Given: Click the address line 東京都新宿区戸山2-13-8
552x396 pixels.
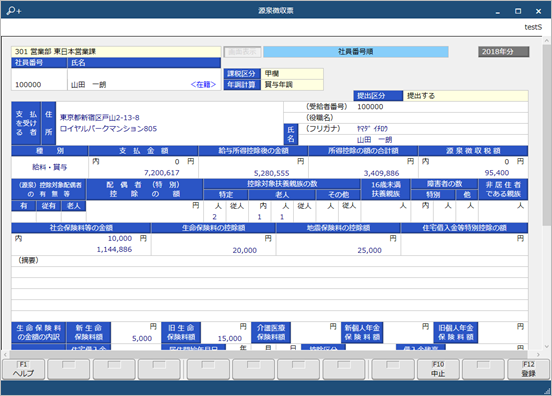Looking at the screenshot, I should click(x=100, y=118).
